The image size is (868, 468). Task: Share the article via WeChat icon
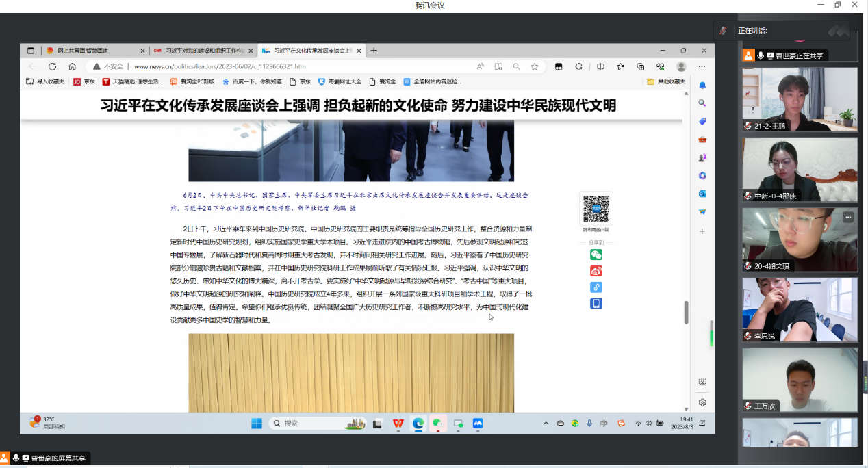pyautogui.click(x=596, y=255)
